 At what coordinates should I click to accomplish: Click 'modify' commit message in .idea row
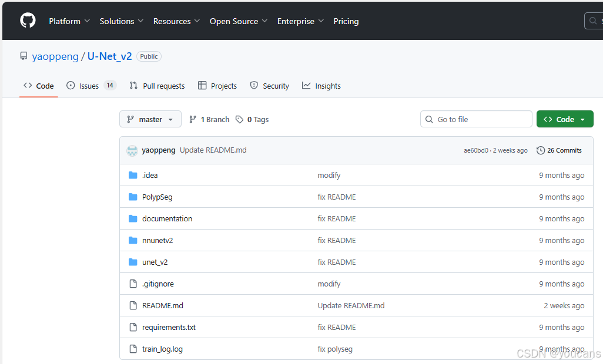(x=329, y=175)
